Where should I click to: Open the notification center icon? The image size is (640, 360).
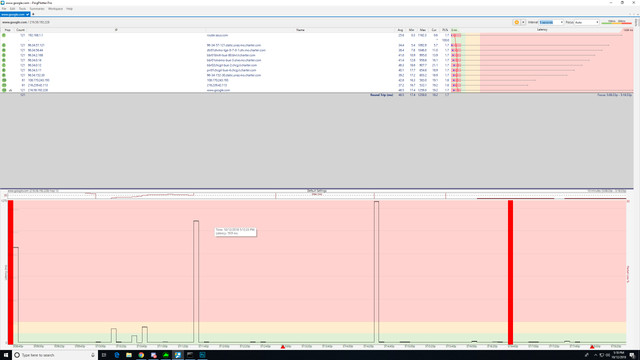pyautogui.click(x=632, y=355)
